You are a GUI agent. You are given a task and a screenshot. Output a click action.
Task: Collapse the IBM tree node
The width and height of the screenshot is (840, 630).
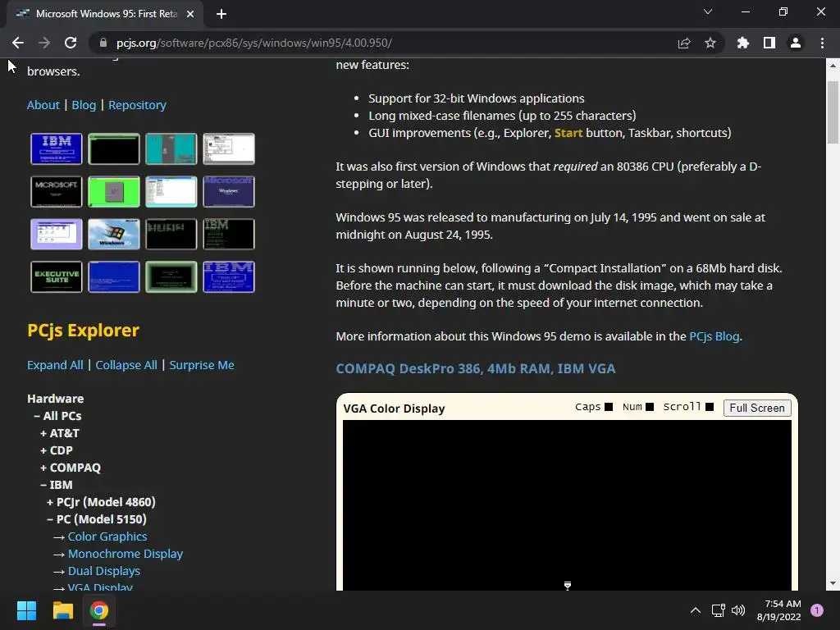pos(57,484)
